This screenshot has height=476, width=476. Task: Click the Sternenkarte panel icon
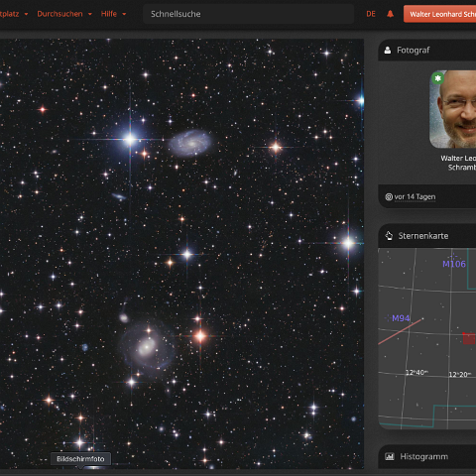(x=389, y=236)
